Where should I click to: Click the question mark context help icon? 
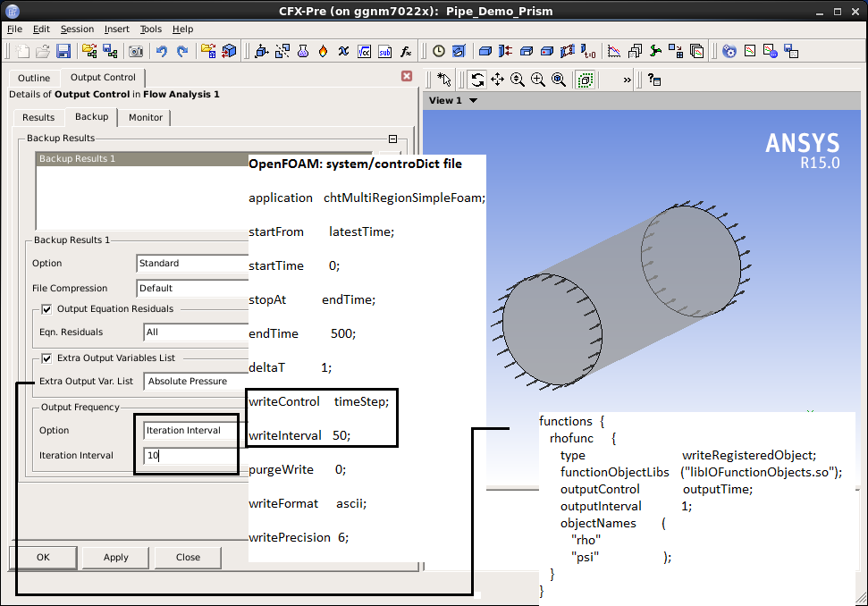(654, 80)
